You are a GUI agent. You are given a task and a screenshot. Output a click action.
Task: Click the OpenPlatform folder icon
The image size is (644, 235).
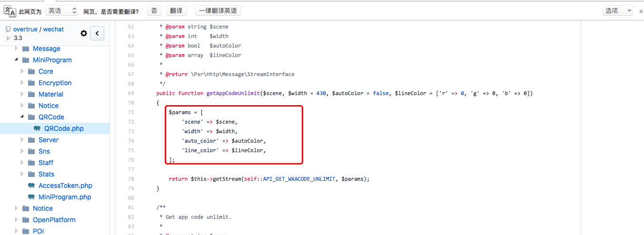[26, 220]
